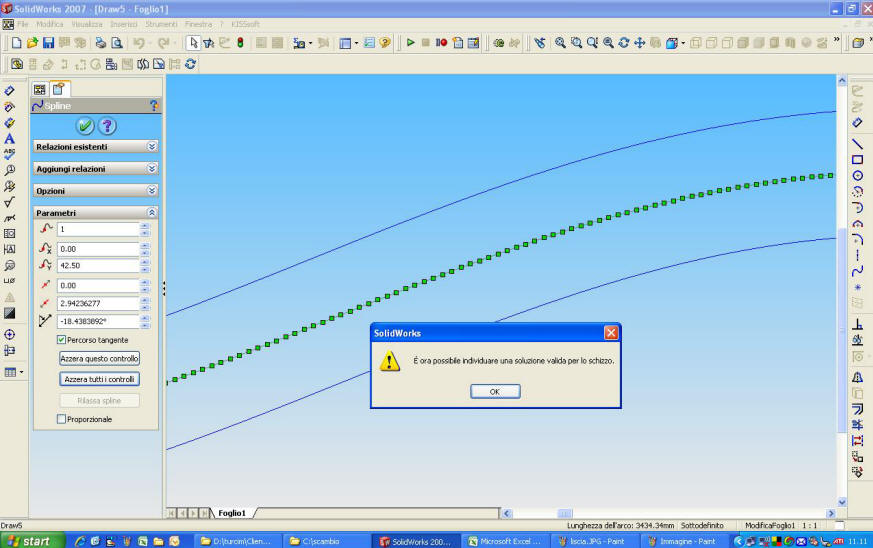873x548 pixels.
Task: Switch to the FeatureManager tree tab icon
Action: [x=40, y=89]
